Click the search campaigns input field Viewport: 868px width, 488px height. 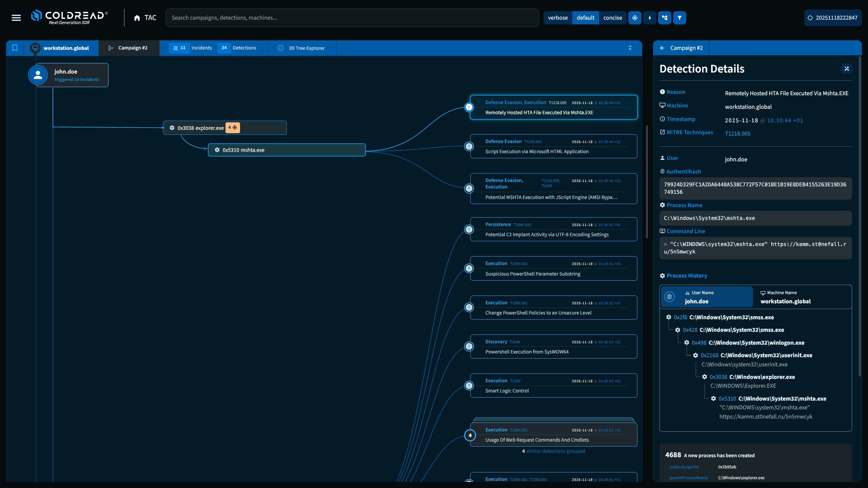[352, 18]
